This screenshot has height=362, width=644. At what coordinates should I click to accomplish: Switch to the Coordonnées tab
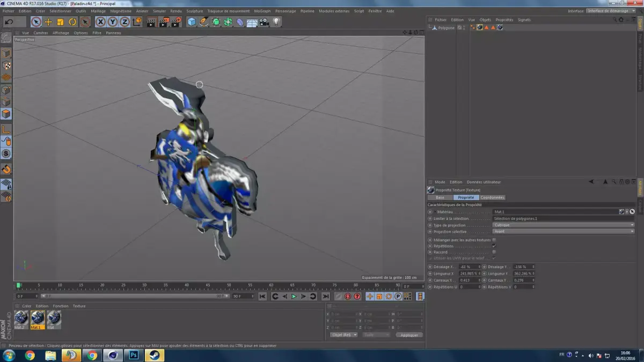492,197
